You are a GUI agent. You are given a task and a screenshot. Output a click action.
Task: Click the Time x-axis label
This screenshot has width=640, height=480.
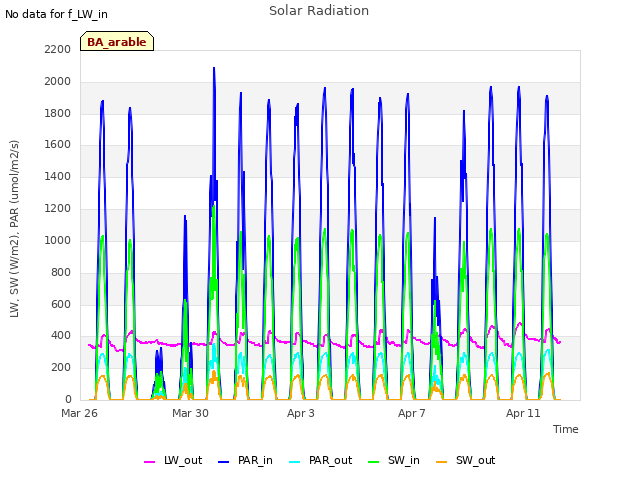pos(565,429)
